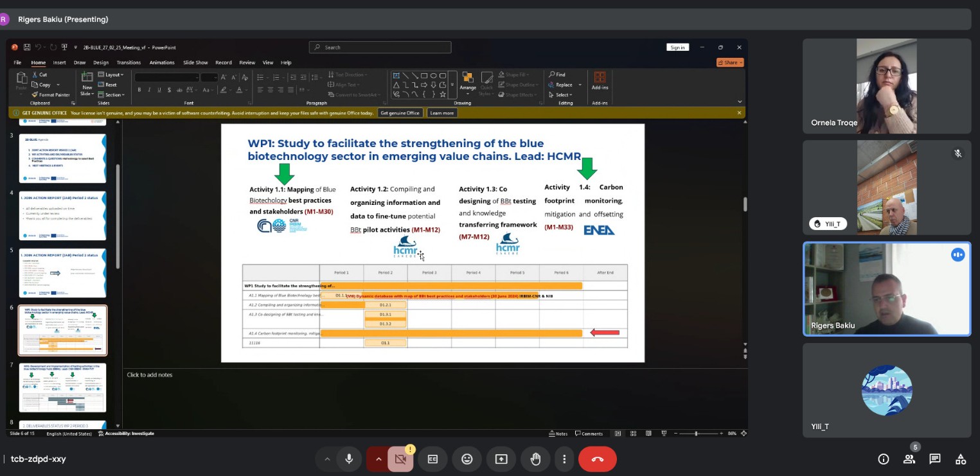Toggle closed captions on
The height and width of the screenshot is (476, 980).
click(433, 459)
